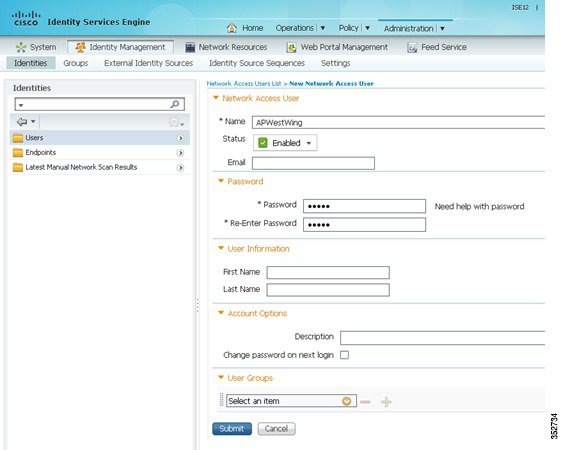This screenshot has height=450, width=561.
Task: Open the Identities search filter dropdown arrow
Action: coord(21,105)
